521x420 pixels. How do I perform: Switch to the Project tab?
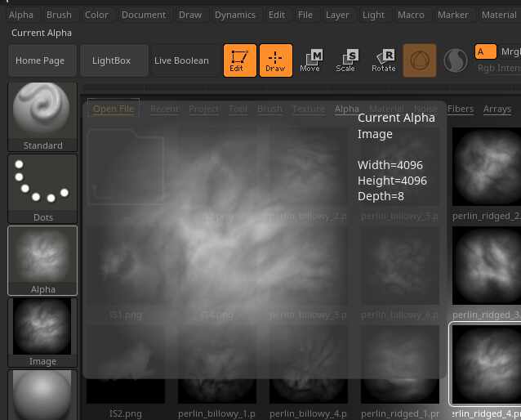203,109
